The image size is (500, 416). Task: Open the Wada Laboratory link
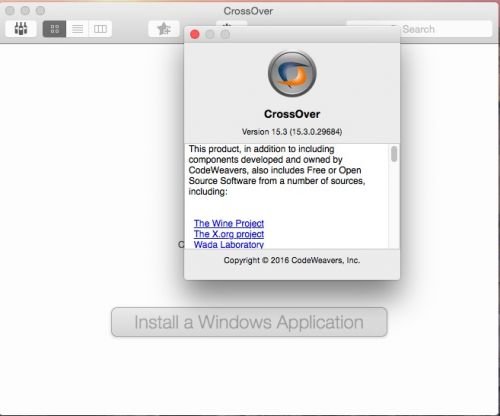point(229,244)
